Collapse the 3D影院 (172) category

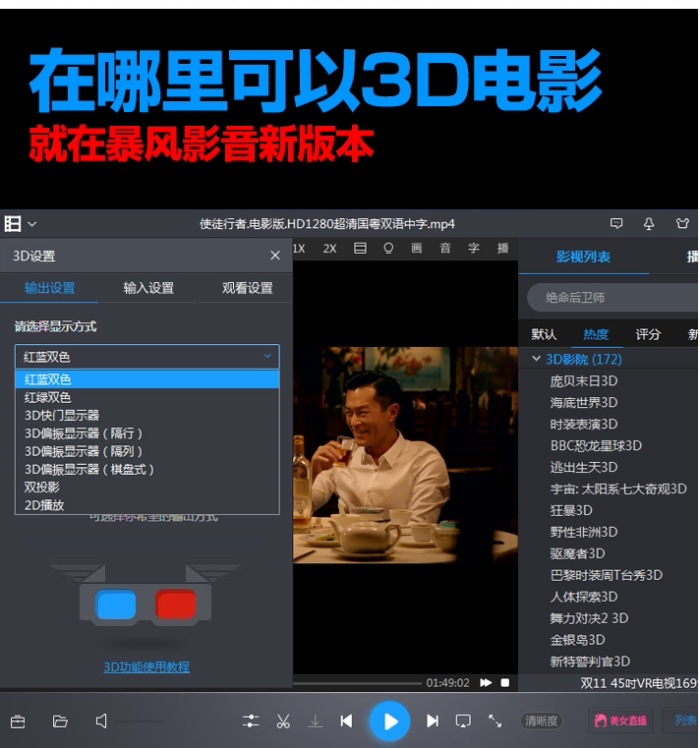click(x=537, y=360)
